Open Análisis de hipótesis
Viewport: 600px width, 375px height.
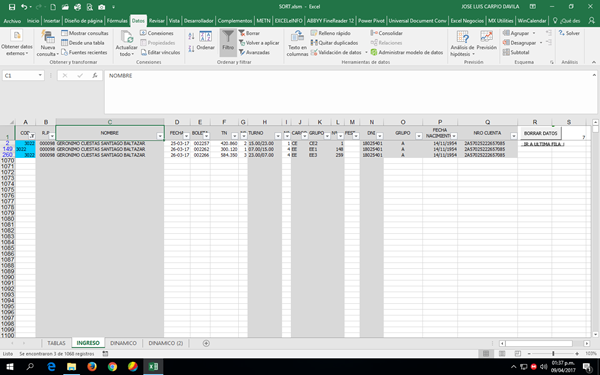[x=462, y=44]
